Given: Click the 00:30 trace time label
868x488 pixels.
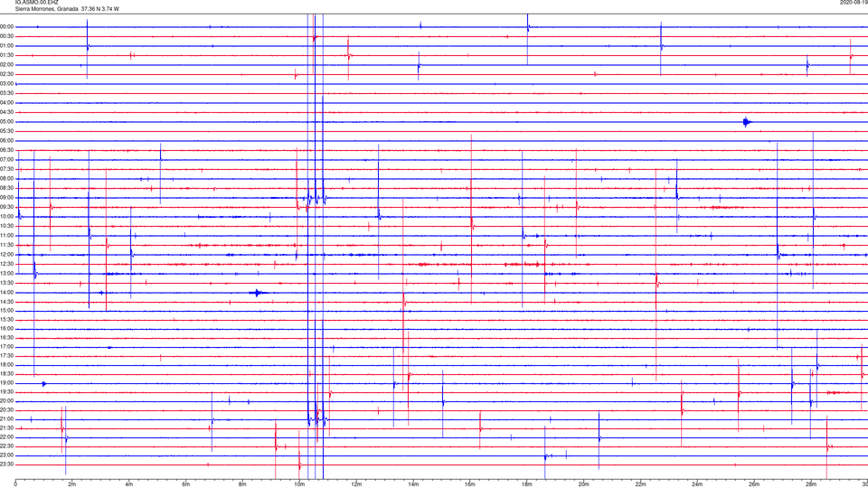Looking at the screenshot, I should pos(7,36).
